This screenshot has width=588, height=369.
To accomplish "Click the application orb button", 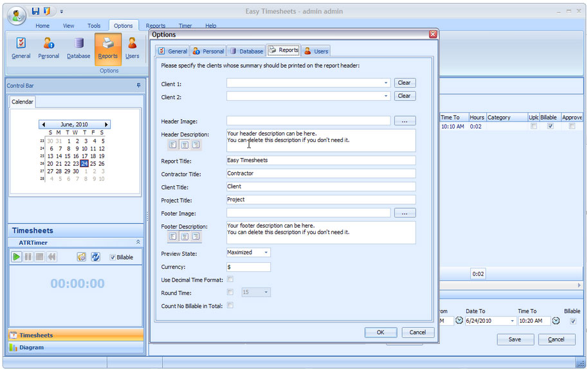I will [17, 15].
